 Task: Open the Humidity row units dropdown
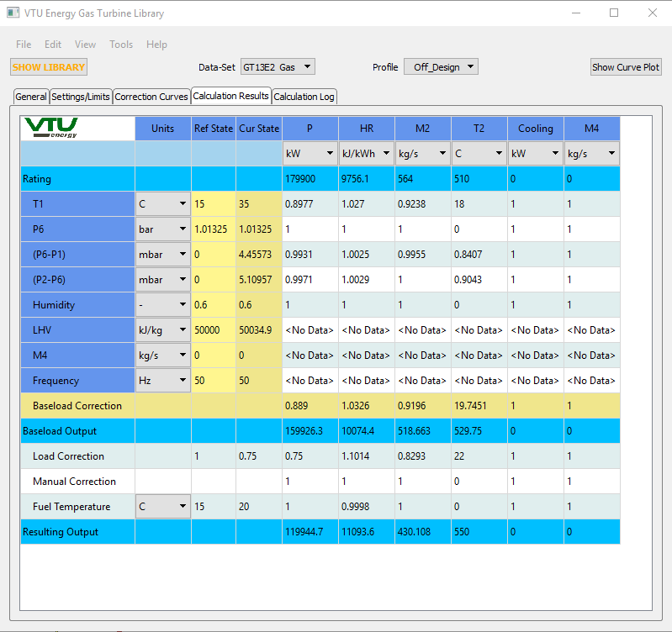click(163, 305)
